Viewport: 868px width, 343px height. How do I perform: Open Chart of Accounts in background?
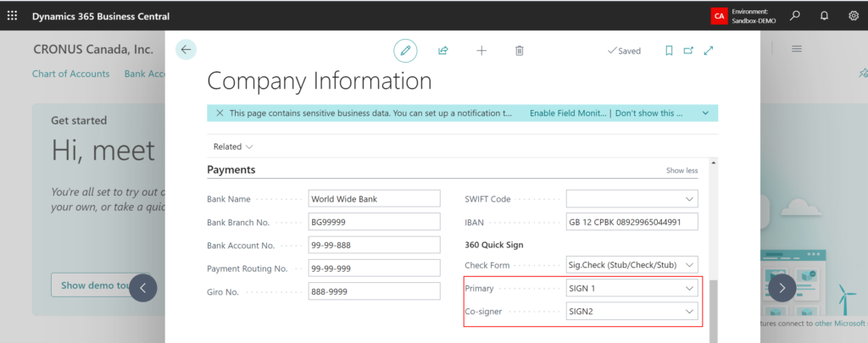(71, 74)
